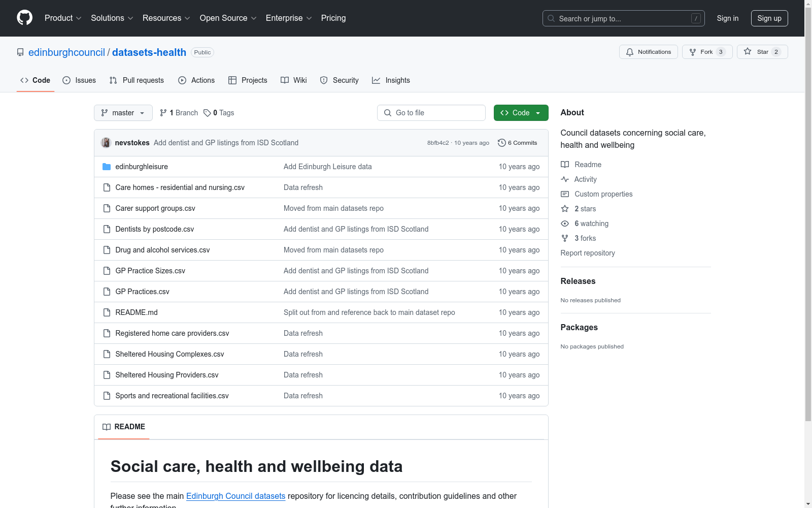Click file icon for GP Practice Sizes.csv

[x=107, y=271]
